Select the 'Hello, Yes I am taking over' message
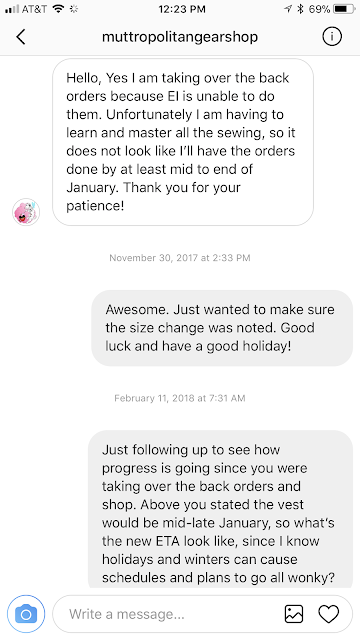Screen dimensions: 360x640 pos(183,142)
